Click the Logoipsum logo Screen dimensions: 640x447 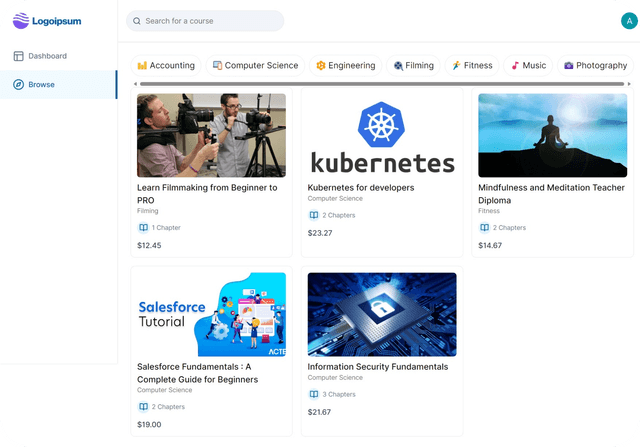[47, 21]
